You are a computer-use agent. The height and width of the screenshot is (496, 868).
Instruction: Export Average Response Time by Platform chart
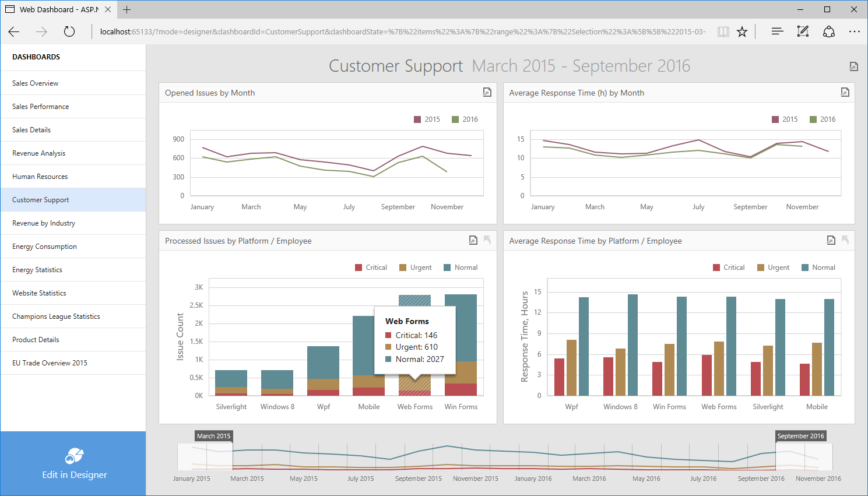[831, 240]
